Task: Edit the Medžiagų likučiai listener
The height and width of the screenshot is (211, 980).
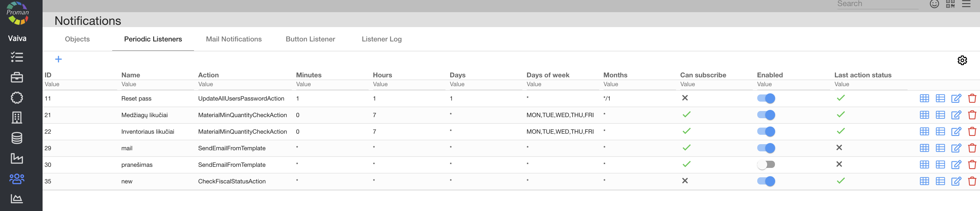Action: (956, 115)
